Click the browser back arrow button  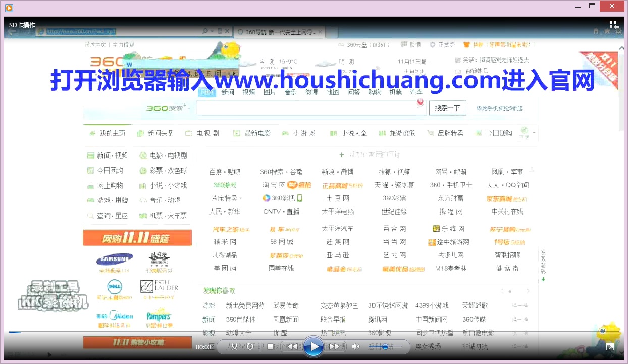pyautogui.click(x=13, y=31)
